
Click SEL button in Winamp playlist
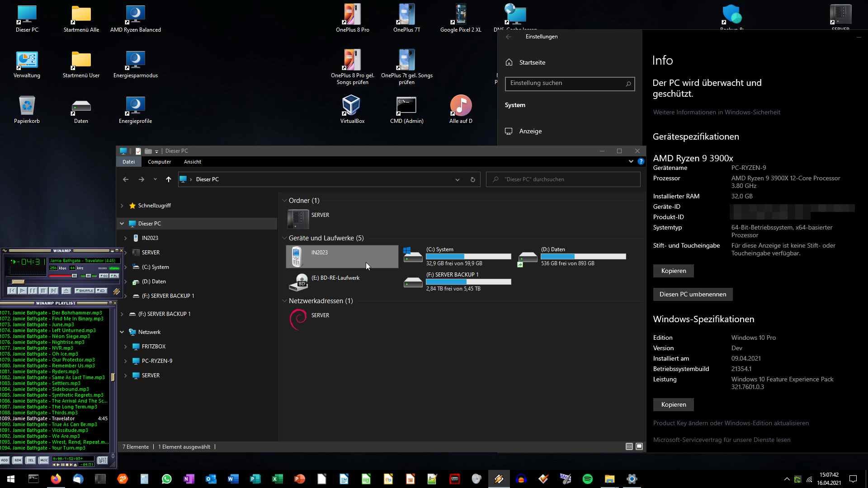[31, 460]
